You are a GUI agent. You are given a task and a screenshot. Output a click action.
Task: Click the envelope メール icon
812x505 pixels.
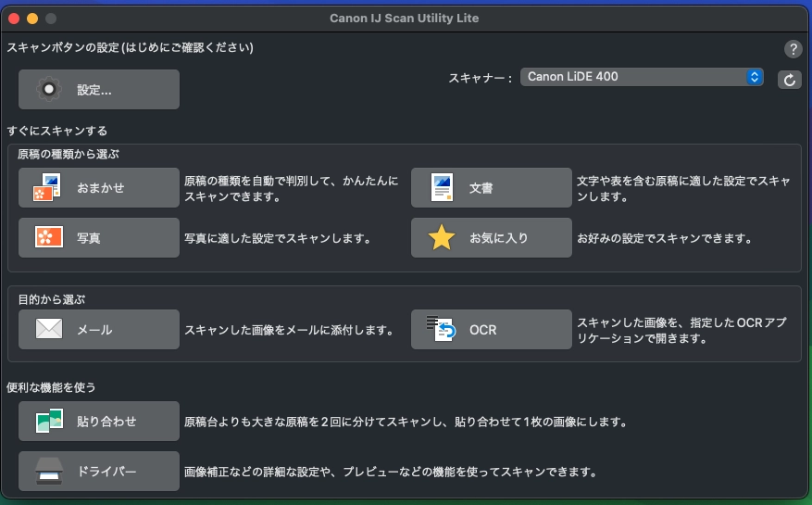(x=49, y=329)
